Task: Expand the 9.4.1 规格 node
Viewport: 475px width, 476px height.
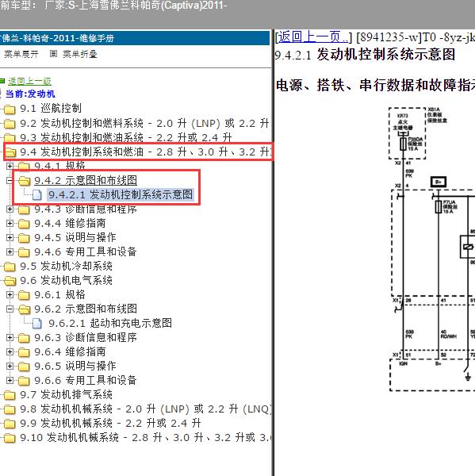Action: pyautogui.click(x=10, y=166)
